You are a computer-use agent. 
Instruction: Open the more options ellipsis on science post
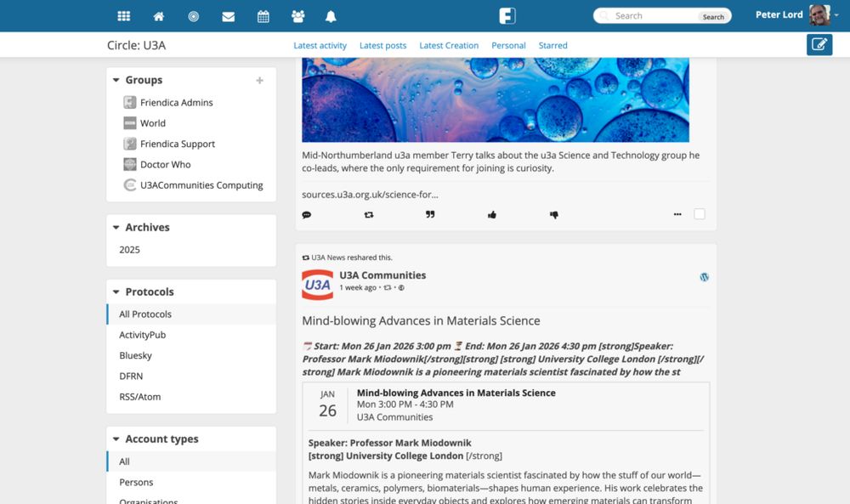pos(677,214)
